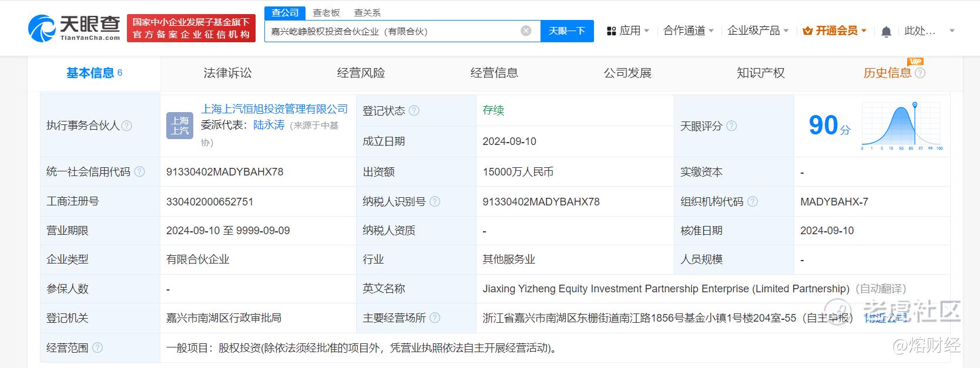
Task: Click the score distribution chart
Action: pos(902,126)
